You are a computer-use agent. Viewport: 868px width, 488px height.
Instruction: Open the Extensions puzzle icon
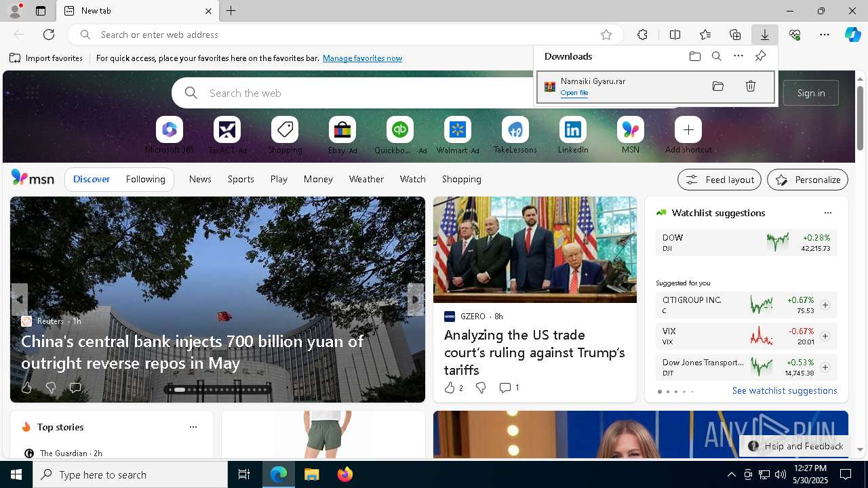pos(642,35)
